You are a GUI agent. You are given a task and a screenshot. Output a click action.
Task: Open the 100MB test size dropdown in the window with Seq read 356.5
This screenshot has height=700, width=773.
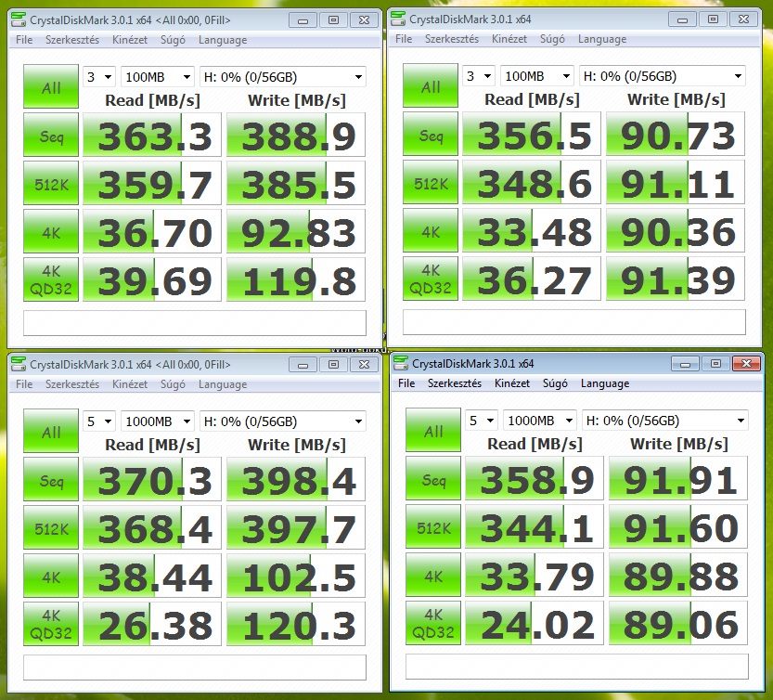[537, 76]
